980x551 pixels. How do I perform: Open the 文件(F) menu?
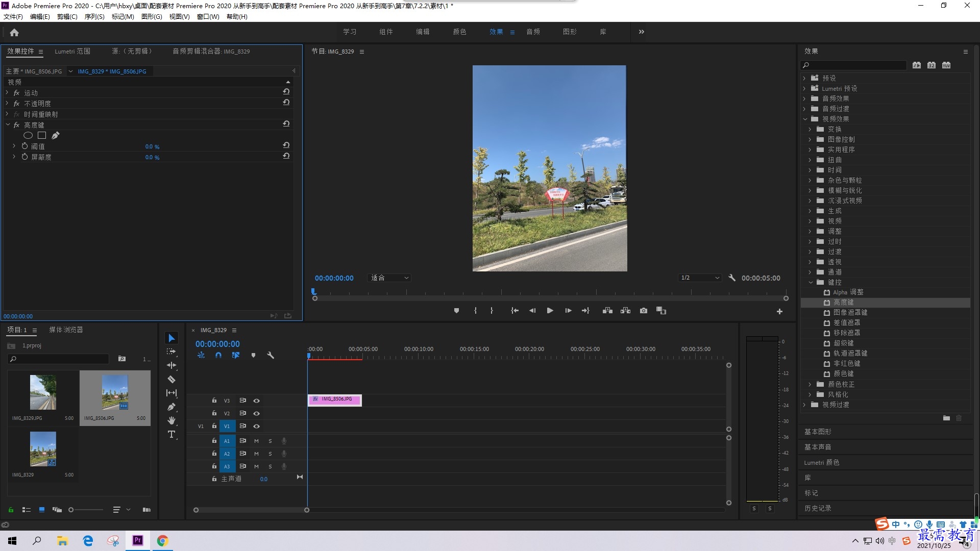pyautogui.click(x=13, y=17)
